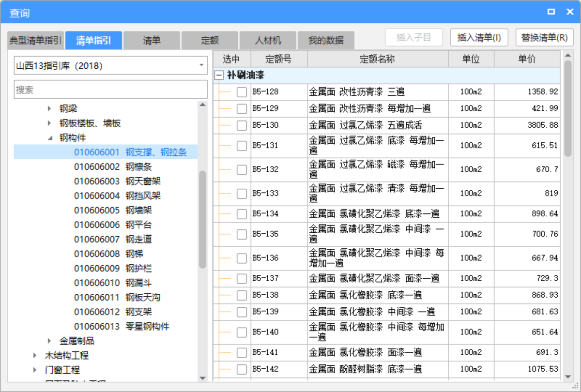Check the B5-130 row checkbox
Screen dimensions: 581x392
pos(242,125)
